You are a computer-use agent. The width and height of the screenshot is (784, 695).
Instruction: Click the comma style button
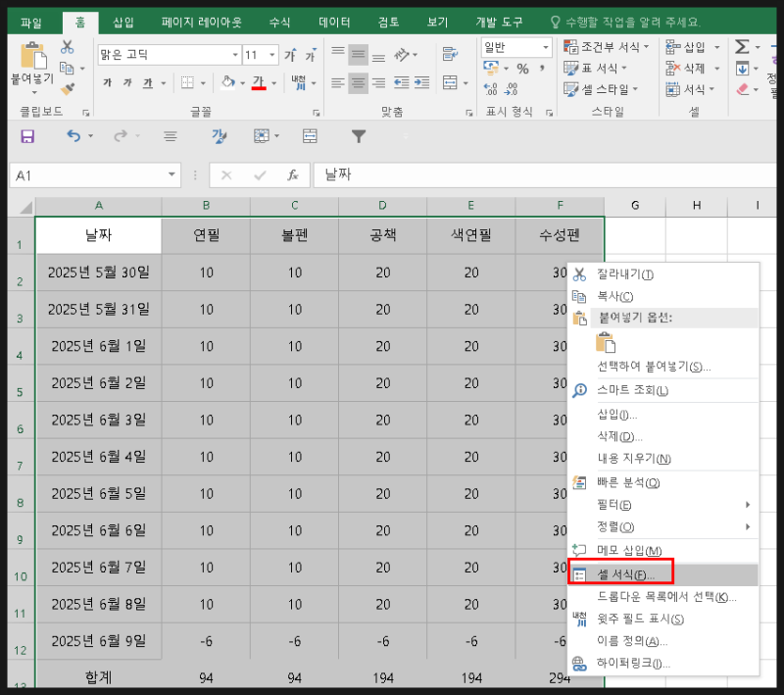coord(542,68)
